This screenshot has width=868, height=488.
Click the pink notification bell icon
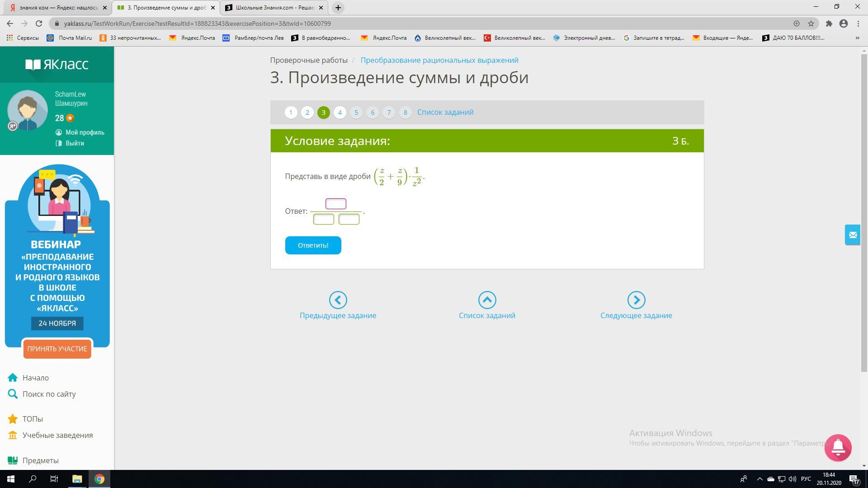838,447
